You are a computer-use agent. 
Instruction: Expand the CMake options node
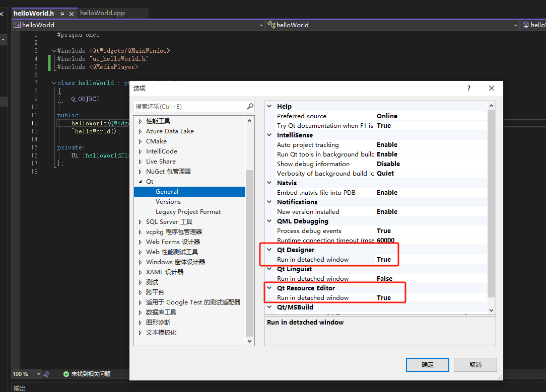(x=141, y=141)
